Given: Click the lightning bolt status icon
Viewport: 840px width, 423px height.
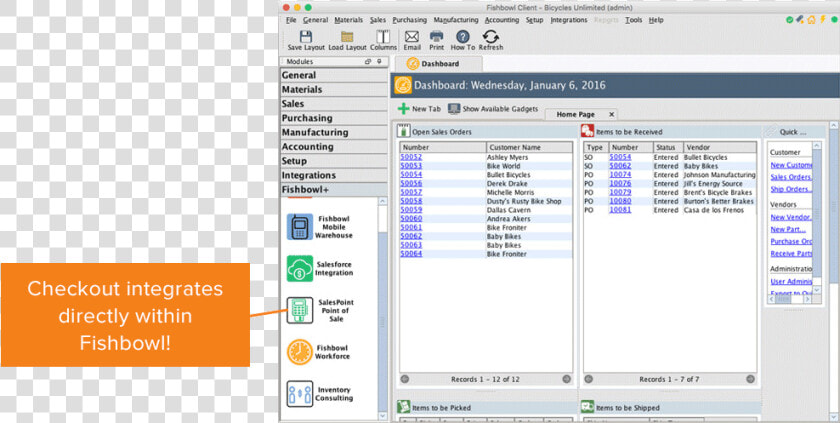Looking at the screenshot, I should [821, 20].
